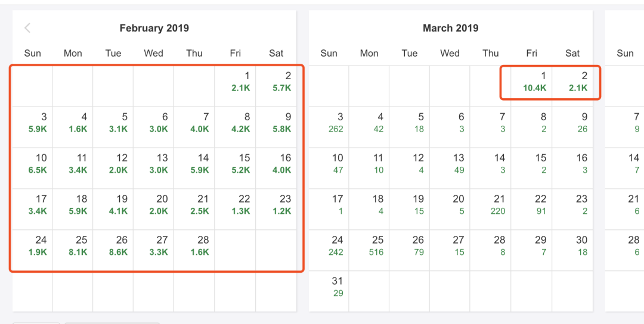Click March 13 showing 49

(450, 164)
